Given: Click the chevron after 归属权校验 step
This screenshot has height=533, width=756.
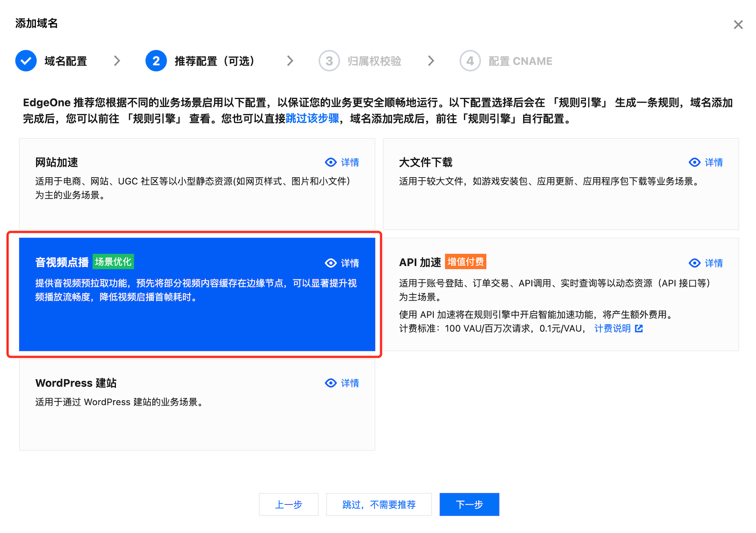Looking at the screenshot, I should point(431,61).
